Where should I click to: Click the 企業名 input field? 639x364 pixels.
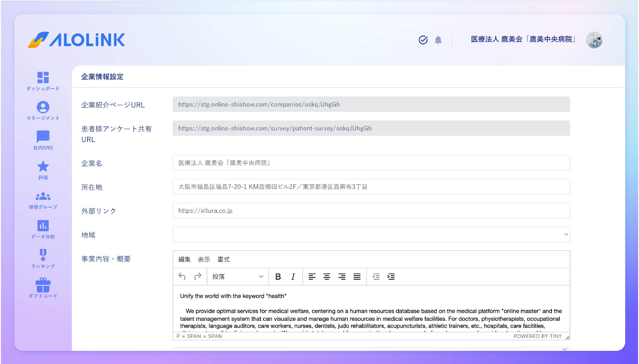(371, 163)
